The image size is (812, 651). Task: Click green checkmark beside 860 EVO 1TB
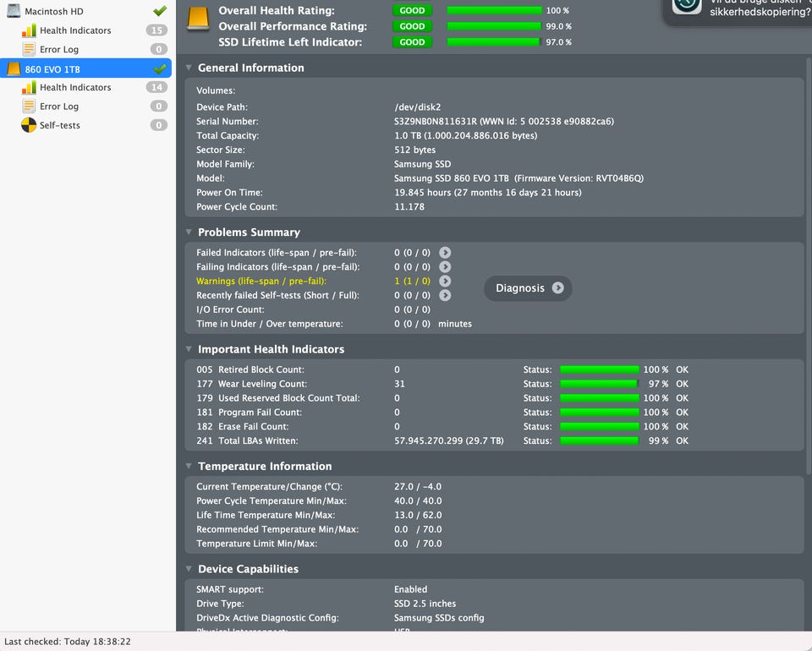point(160,68)
